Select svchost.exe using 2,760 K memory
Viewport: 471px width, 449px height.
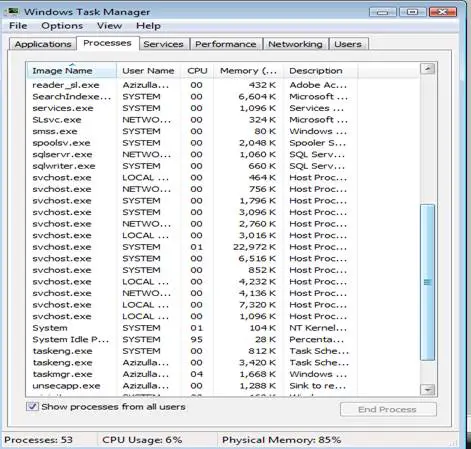point(191,224)
